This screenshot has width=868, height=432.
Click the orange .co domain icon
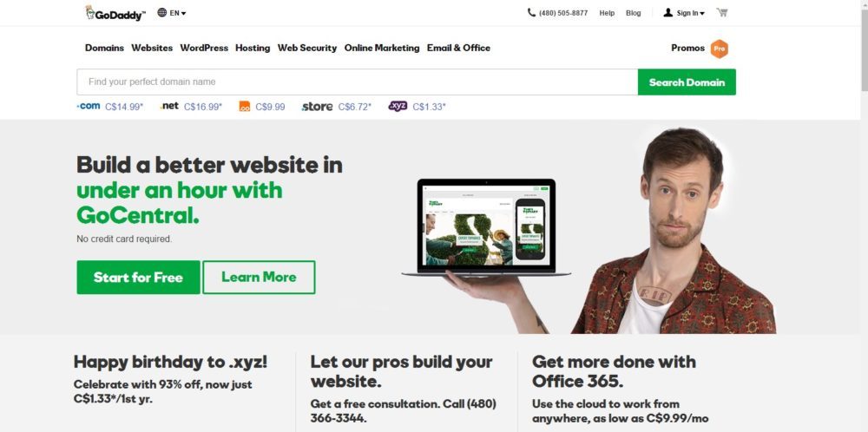coord(245,106)
